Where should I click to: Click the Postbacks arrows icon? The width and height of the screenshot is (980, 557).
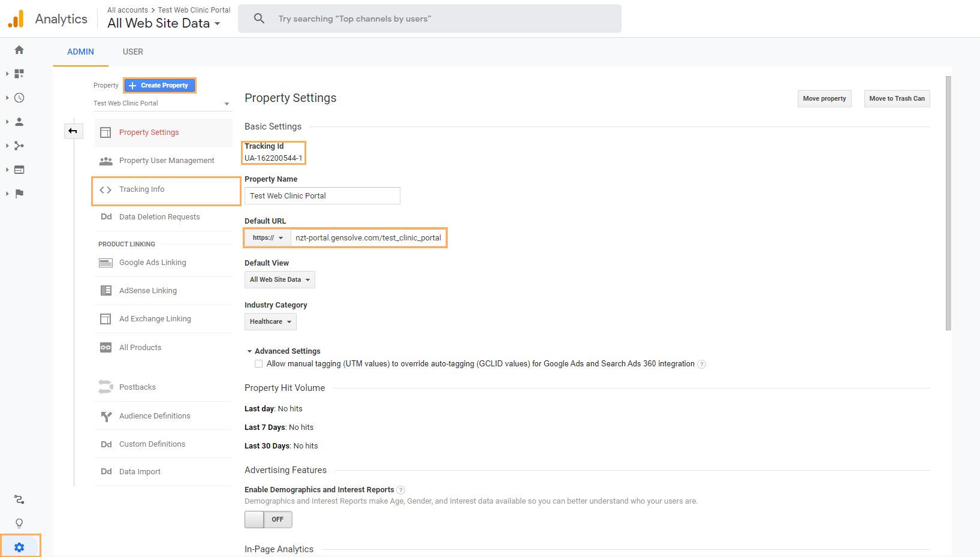tap(105, 387)
